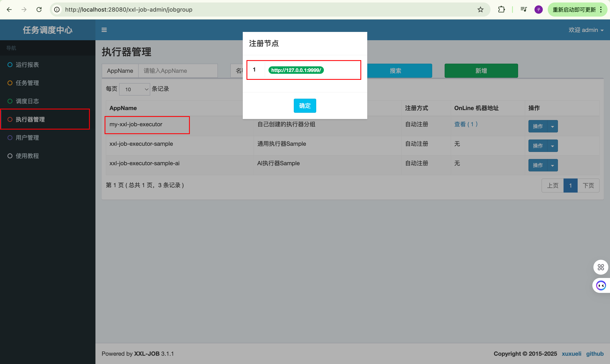Click 操作 button for my-xxl-job-executor row
Viewport: 610px width, 364px height.
(x=538, y=126)
